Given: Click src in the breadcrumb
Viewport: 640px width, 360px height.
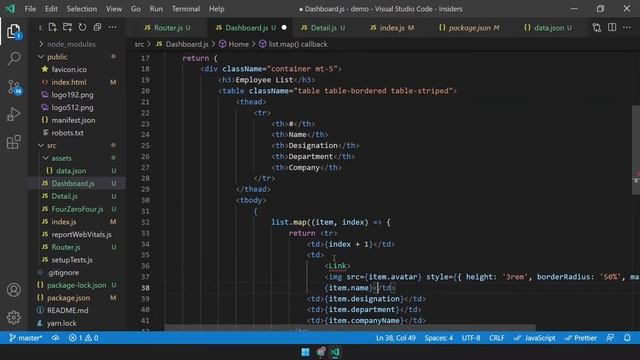Looking at the screenshot, I should [x=139, y=44].
